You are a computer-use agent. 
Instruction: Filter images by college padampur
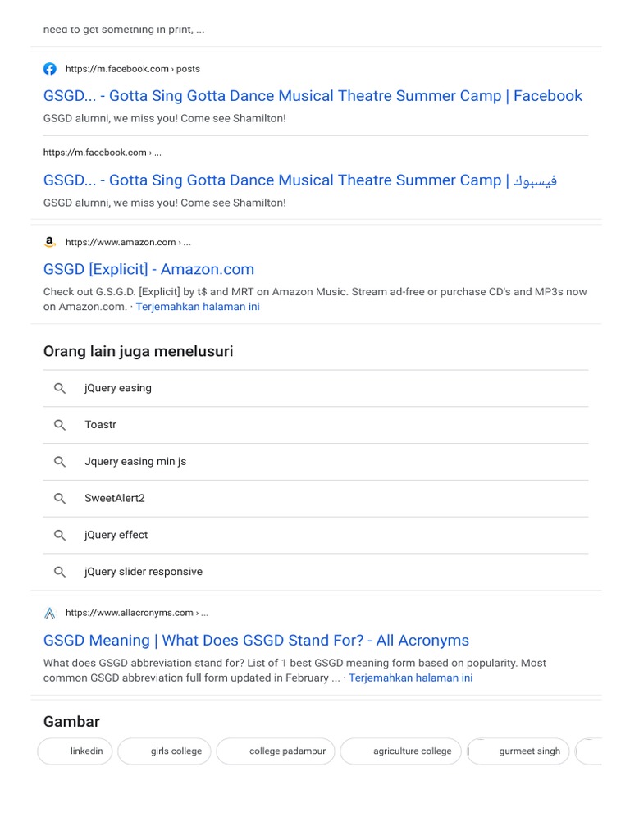click(x=276, y=751)
